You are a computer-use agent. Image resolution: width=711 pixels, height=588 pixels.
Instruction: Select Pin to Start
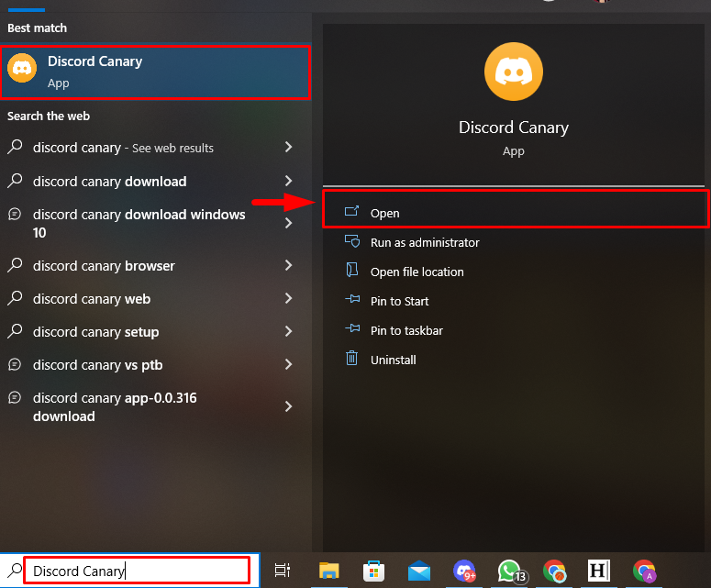point(516,302)
